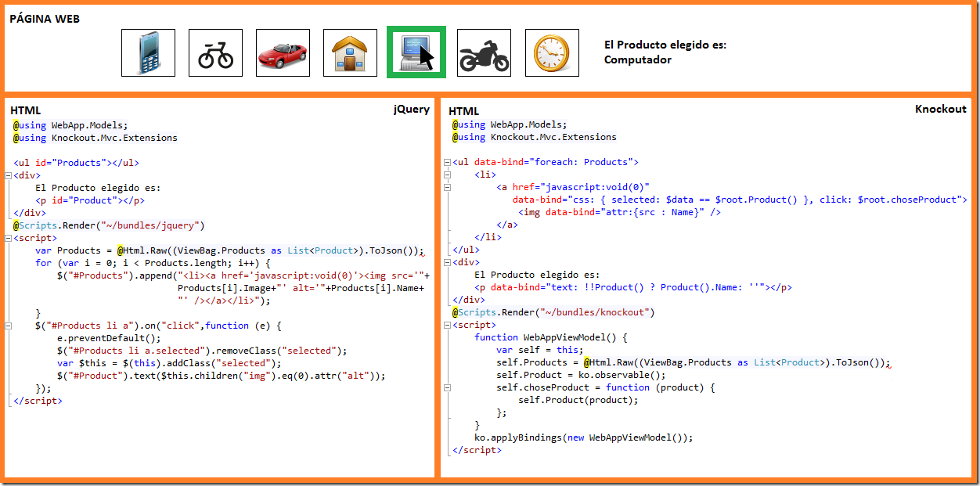Click the 'HTML' label in Knockout panel

point(464,111)
